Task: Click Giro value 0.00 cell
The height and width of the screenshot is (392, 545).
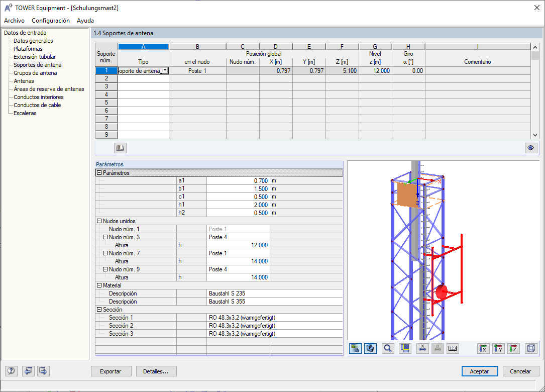Action: coord(408,70)
